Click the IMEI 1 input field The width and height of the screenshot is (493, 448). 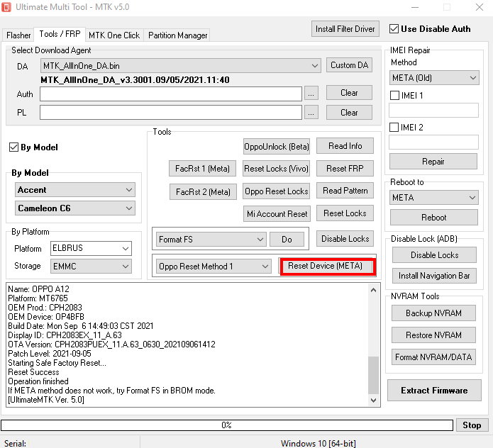[x=433, y=111]
